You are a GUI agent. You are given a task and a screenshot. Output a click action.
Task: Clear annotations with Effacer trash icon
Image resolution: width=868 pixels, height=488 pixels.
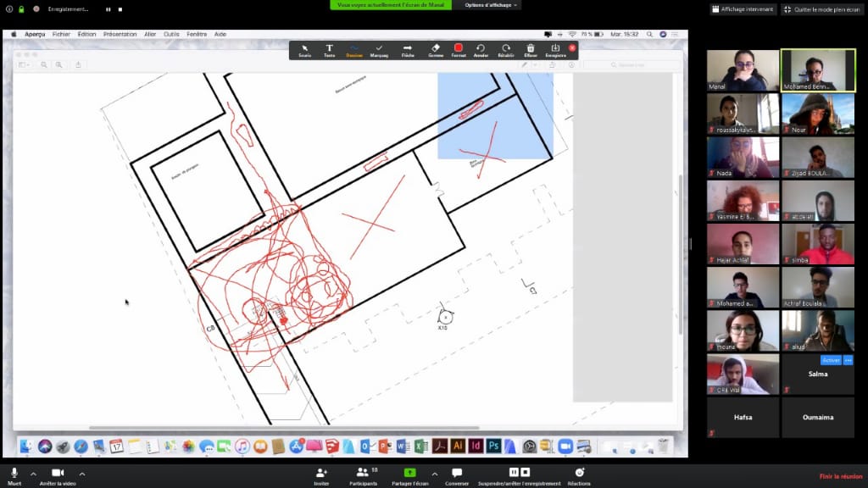531,50
